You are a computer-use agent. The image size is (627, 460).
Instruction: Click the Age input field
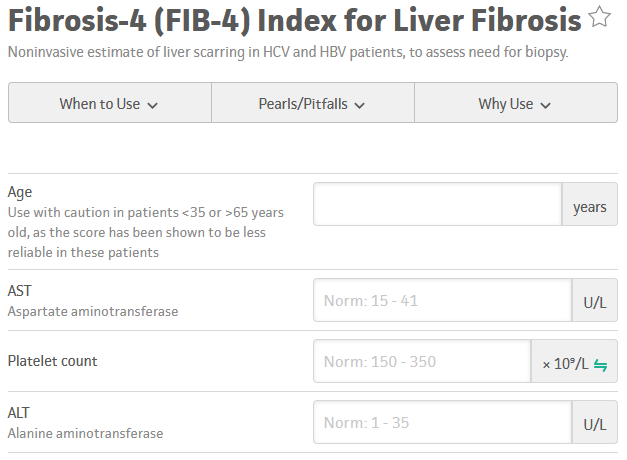tap(437, 207)
